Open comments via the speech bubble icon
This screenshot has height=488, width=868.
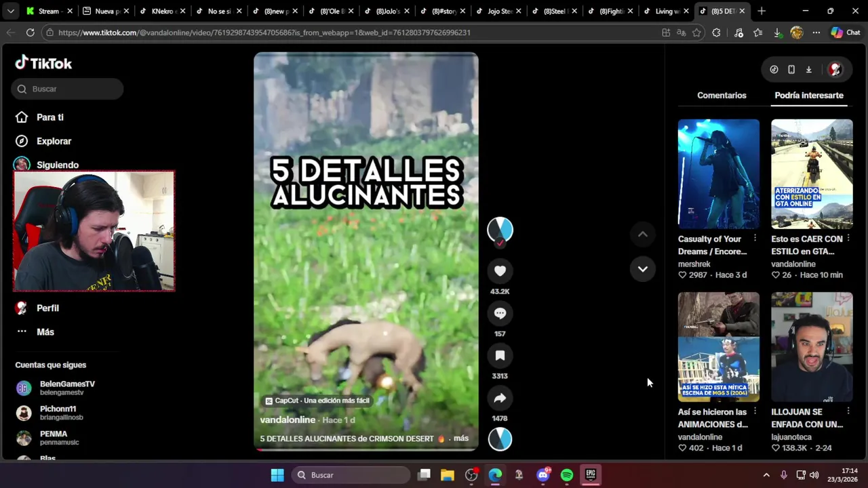pyautogui.click(x=500, y=313)
